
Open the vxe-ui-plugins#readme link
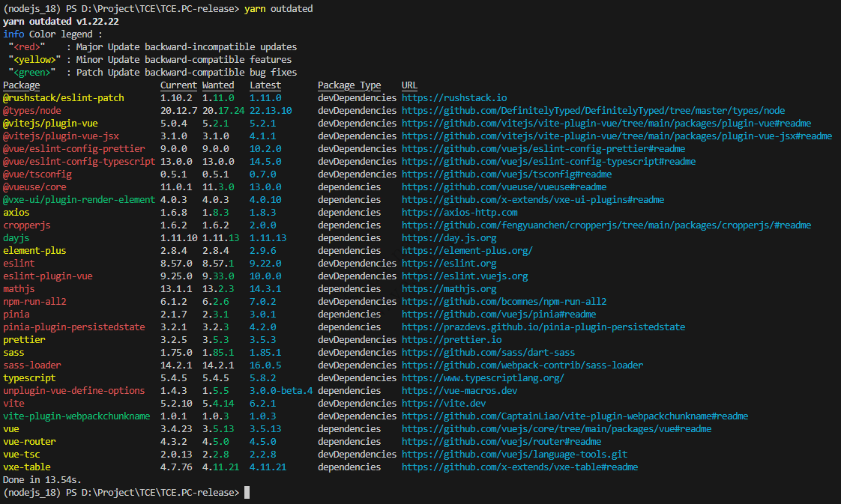tap(533, 200)
